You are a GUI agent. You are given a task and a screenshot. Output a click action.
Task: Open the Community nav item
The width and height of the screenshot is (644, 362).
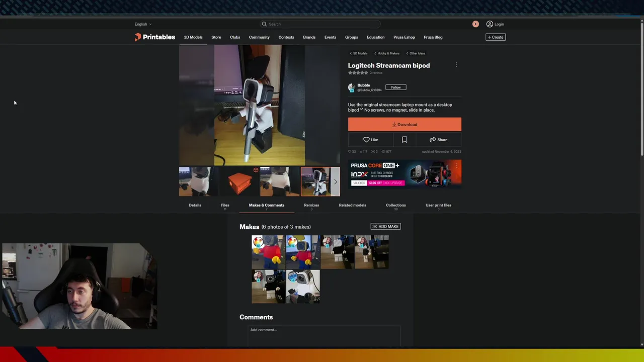[259, 37]
